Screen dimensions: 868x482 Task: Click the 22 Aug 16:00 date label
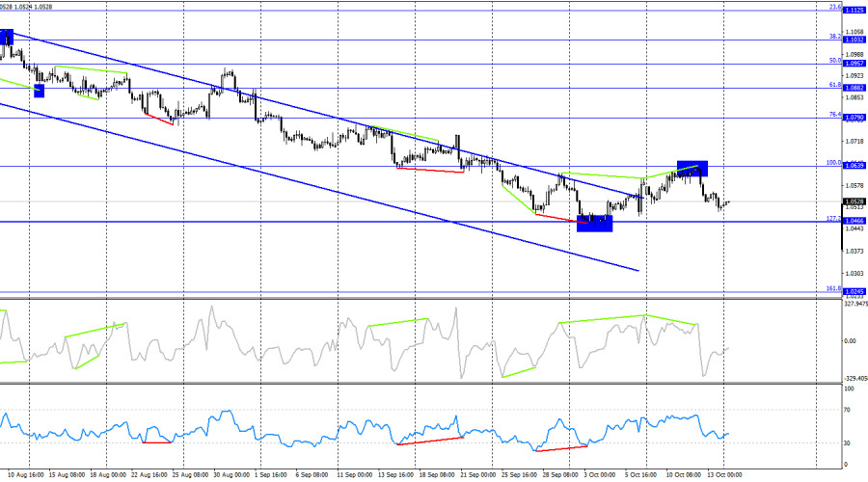pyautogui.click(x=149, y=475)
